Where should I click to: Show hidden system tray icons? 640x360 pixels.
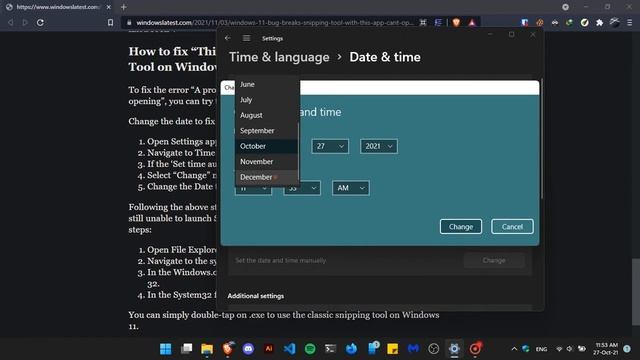point(514,349)
